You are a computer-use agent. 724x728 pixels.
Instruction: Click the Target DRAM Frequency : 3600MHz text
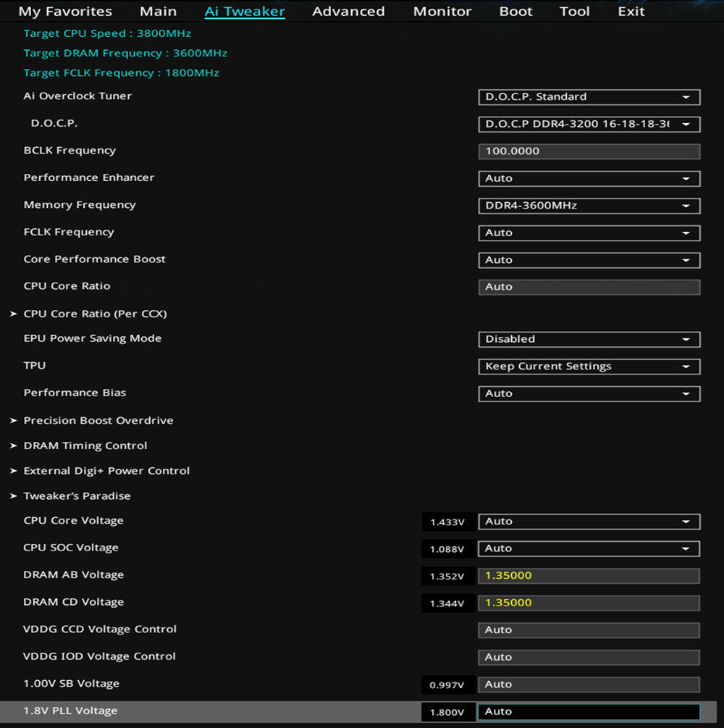tap(125, 54)
